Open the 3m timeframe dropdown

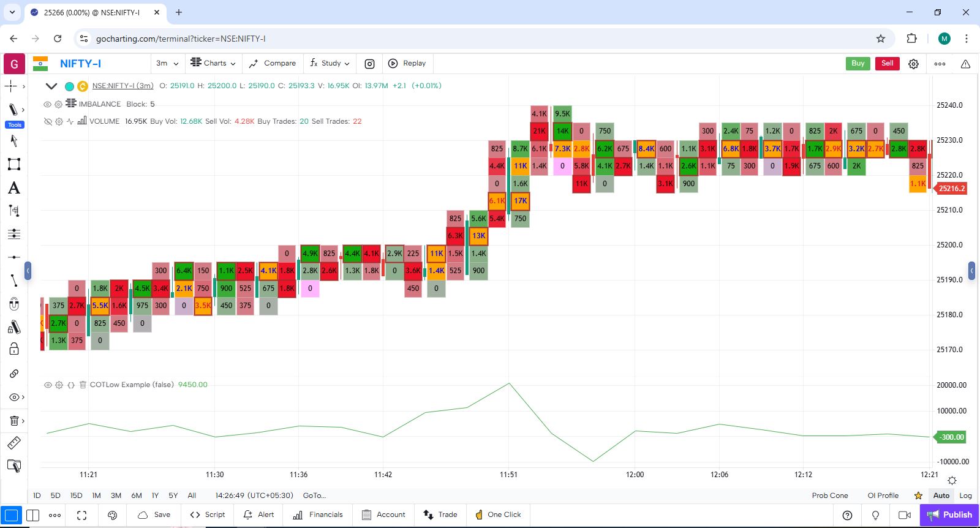[167, 64]
